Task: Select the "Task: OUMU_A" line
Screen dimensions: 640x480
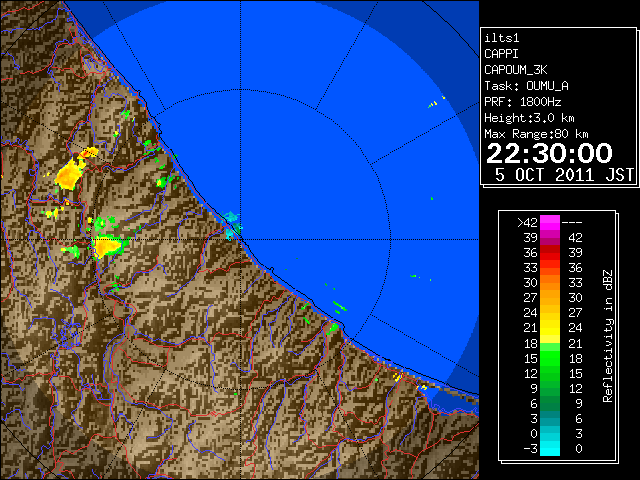Action: [x=526, y=86]
